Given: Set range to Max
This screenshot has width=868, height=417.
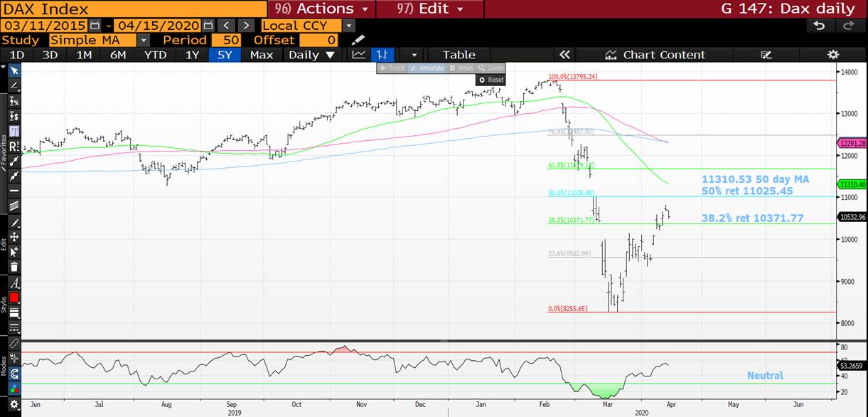Looking at the screenshot, I should pos(262,55).
